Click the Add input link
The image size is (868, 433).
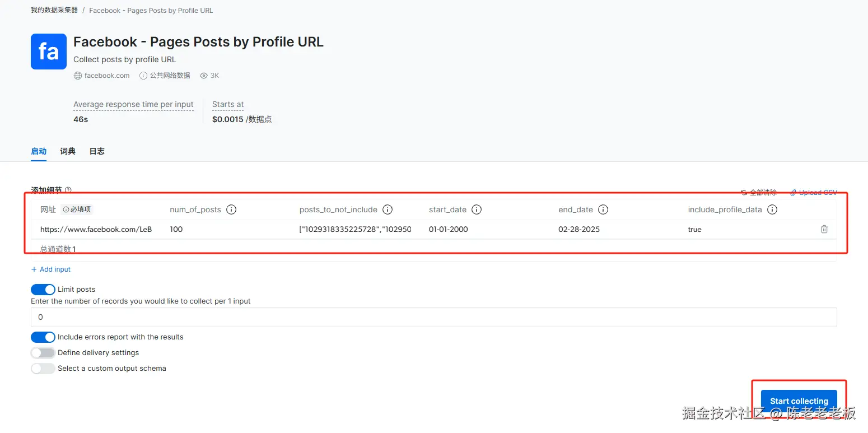[x=51, y=269]
